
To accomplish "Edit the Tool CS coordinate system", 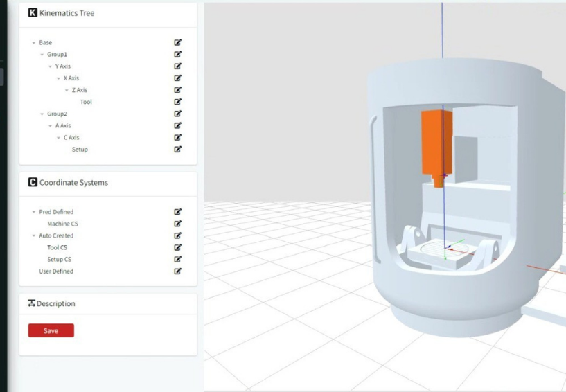I will [178, 247].
